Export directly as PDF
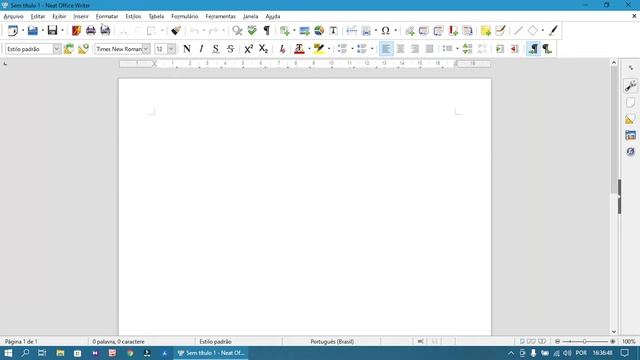 [76, 31]
